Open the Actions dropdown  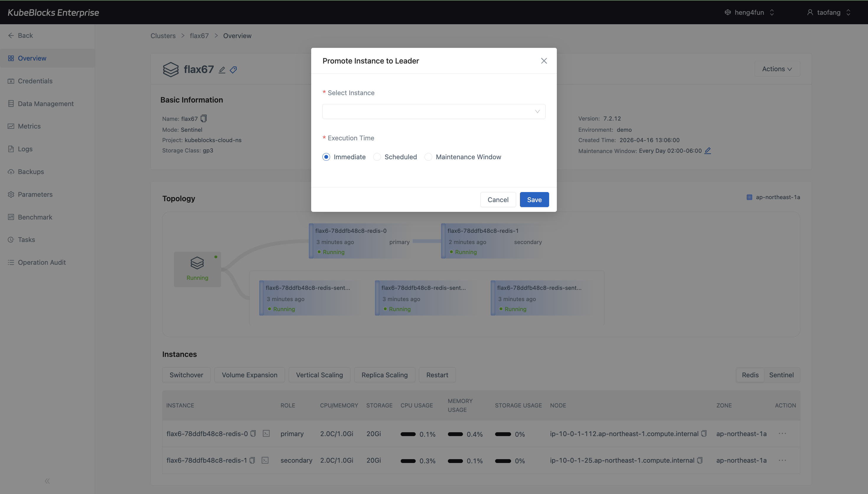click(777, 69)
